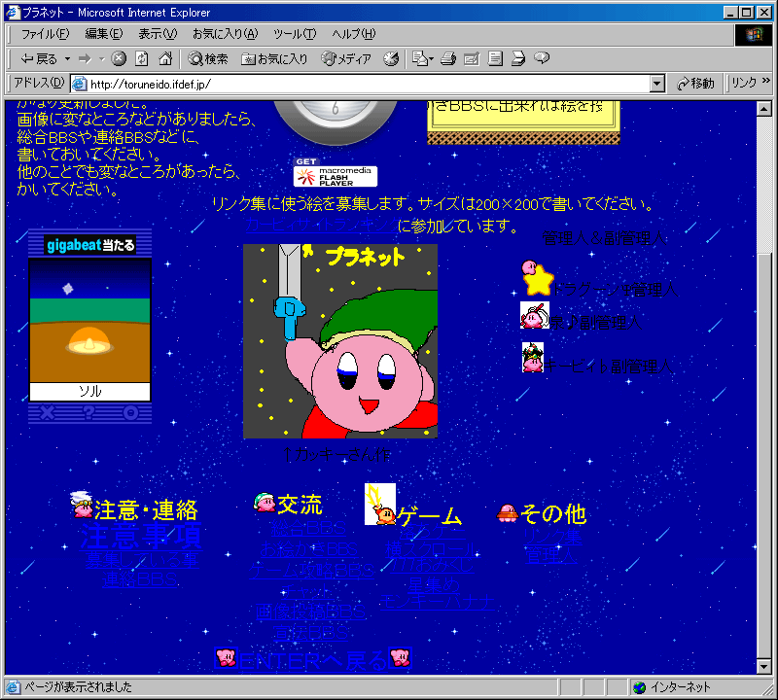Open the 総合BBS link
The width and height of the screenshot is (778, 700).
pos(308,528)
